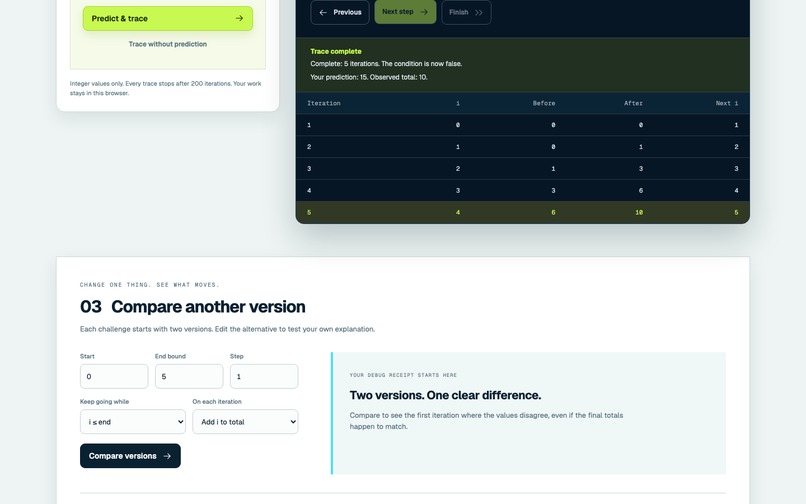Click iteration 1 row label
The width and height of the screenshot is (806, 504).
[309, 125]
